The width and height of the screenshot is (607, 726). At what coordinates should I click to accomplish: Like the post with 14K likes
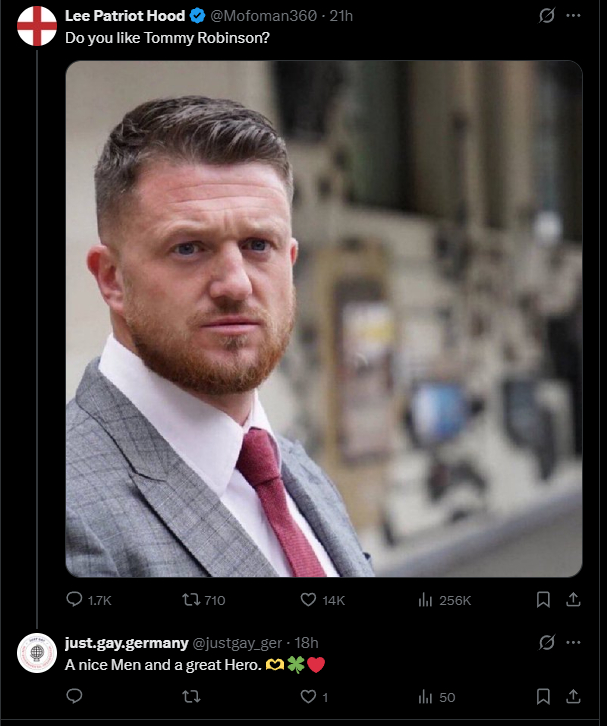[x=309, y=600]
